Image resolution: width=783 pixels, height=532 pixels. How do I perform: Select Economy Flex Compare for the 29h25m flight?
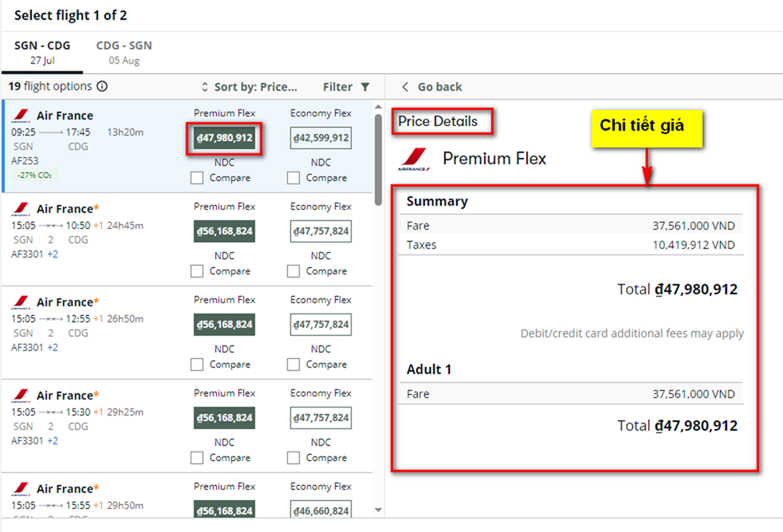click(x=293, y=458)
